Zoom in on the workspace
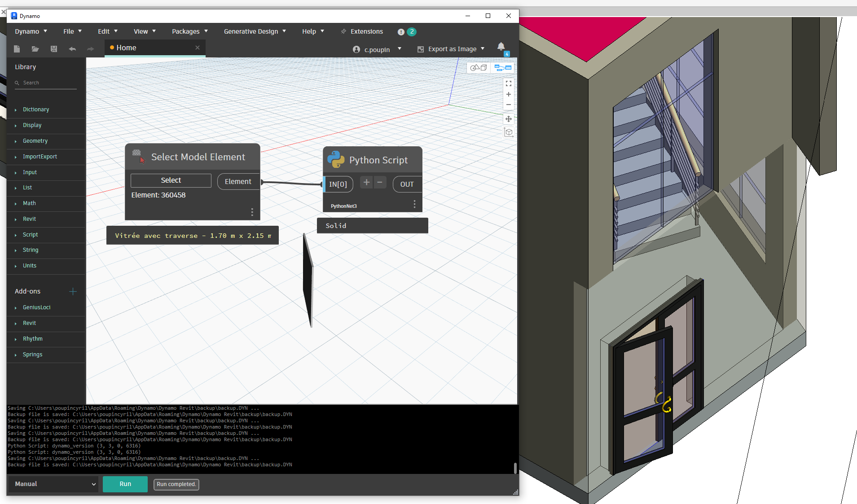Viewport: 857px width, 504px height. (509, 94)
